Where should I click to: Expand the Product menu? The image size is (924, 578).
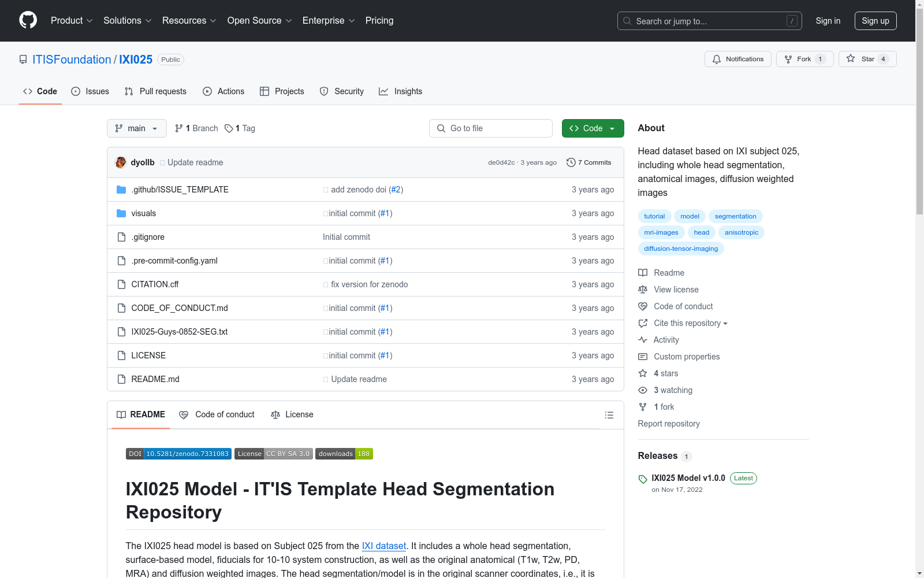[x=72, y=20]
